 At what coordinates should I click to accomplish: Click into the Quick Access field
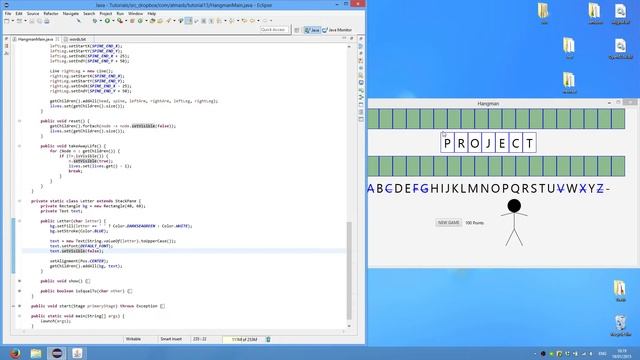(274, 30)
